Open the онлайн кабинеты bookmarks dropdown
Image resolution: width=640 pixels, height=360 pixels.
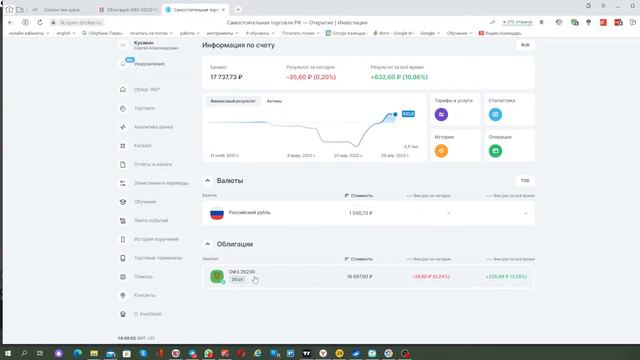pos(29,33)
